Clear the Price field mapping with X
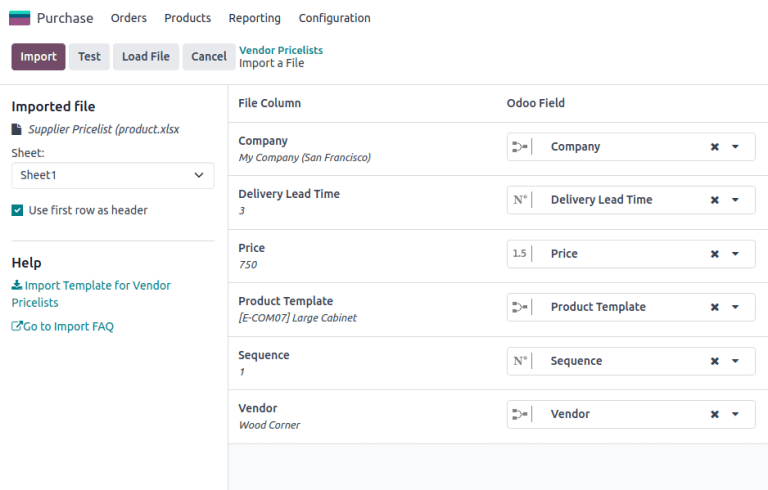This screenshot has width=768, height=490. pos(714,254)
